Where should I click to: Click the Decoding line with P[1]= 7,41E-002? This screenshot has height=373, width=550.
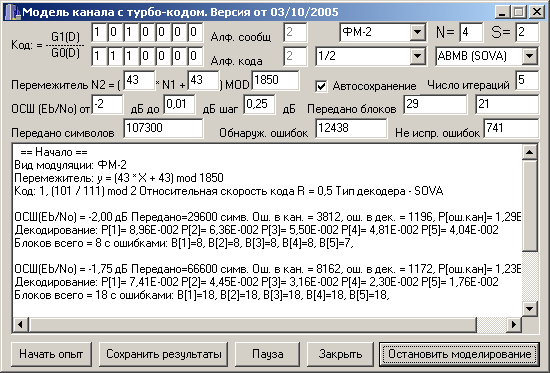256,282
